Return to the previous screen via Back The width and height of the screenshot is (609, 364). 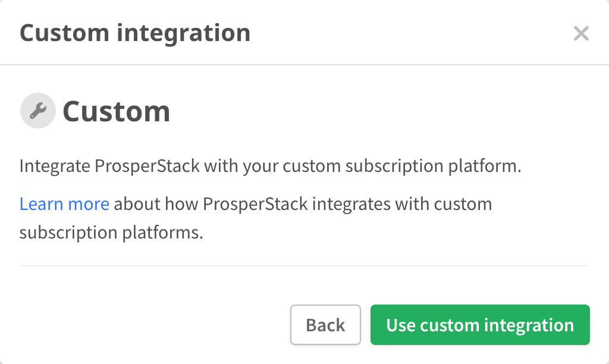[x=325, y=325]
